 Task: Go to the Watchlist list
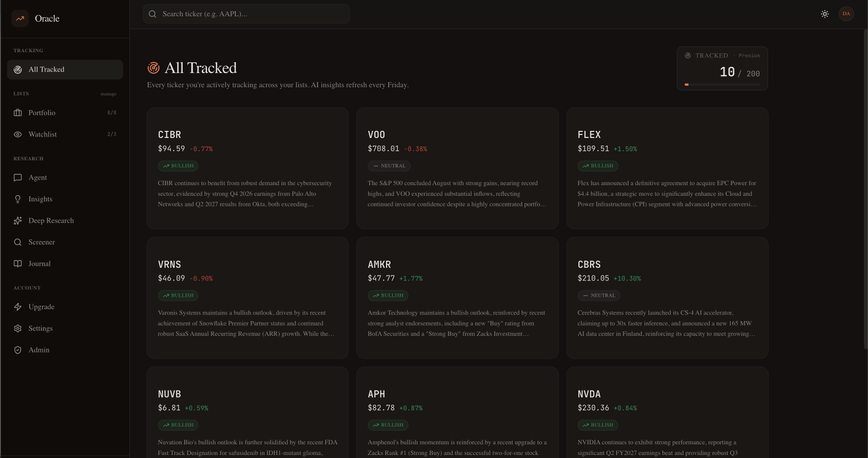pos(65,134)
